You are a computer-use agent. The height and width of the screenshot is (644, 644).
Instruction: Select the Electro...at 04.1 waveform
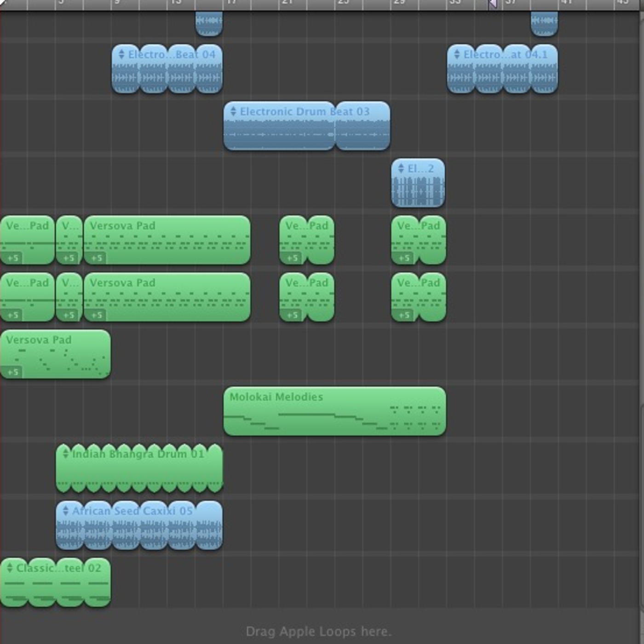click(x=502, y=77)
